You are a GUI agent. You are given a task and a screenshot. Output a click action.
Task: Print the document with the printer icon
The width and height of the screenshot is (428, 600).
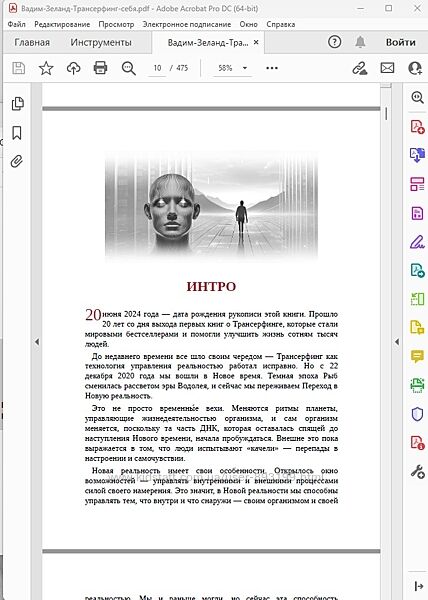(100, 68)
